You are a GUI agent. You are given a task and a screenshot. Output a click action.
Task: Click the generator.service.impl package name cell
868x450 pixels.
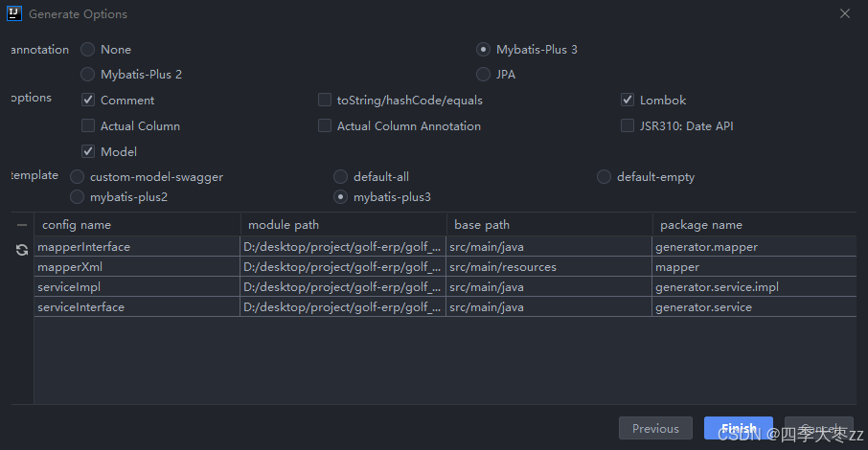pos(754,286)
